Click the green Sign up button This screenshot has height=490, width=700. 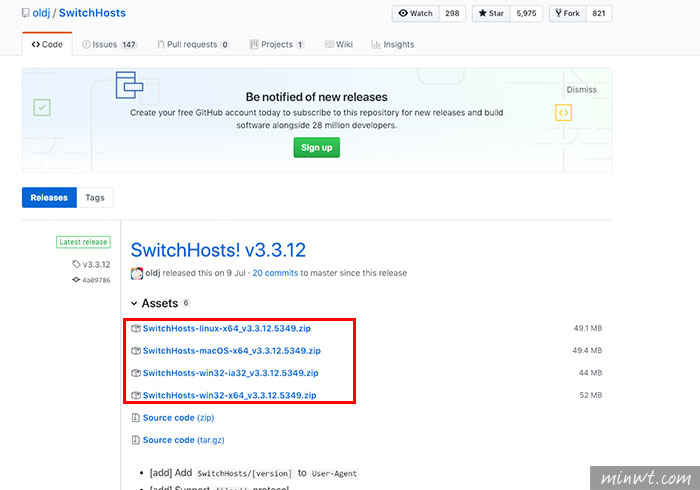[x=317, y=147]
